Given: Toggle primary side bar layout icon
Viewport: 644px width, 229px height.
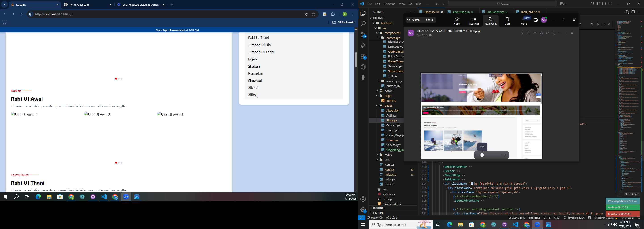Looking at the screenshot, I should (598, 4).
